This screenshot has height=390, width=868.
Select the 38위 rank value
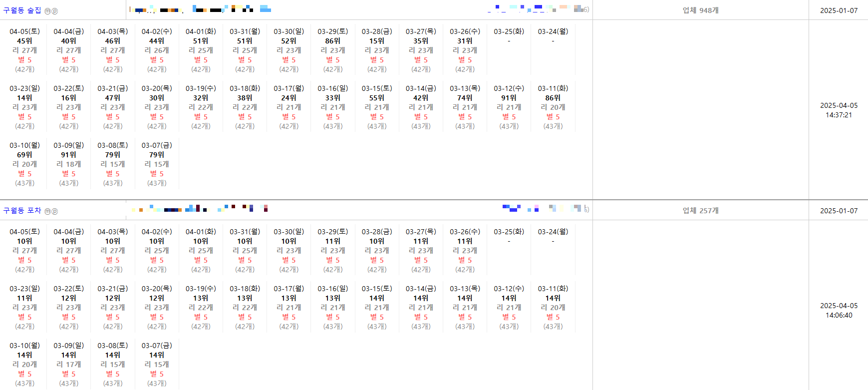point(245,98)
